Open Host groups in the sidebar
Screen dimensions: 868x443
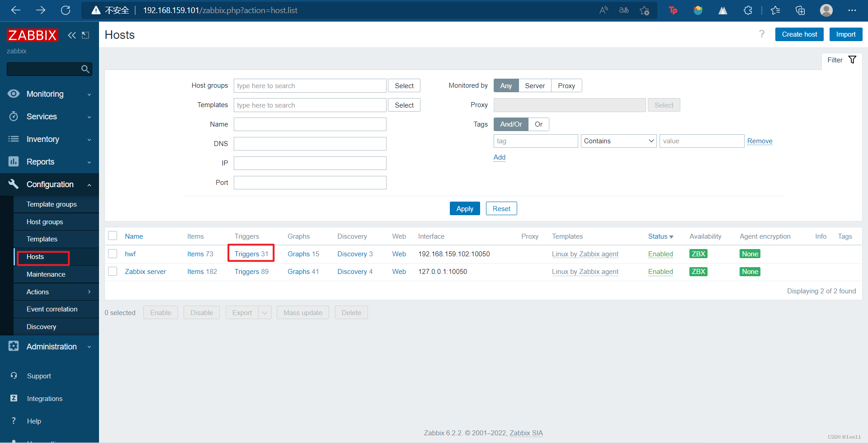pyautogui.click(x=56, y=222)
